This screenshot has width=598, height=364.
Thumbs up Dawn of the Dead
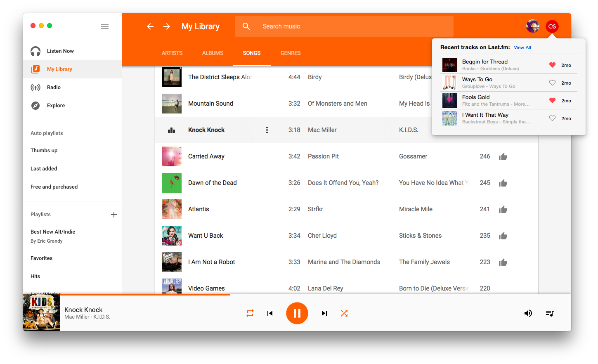[x=503, y=183]
